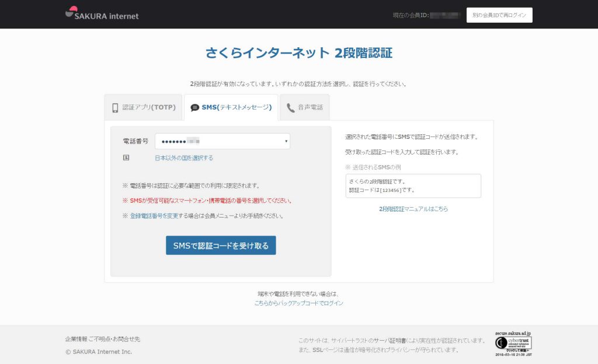Click the speech bubble icon on the SMS tab
This screenshot has height=364, width=598.
[195, 108]
